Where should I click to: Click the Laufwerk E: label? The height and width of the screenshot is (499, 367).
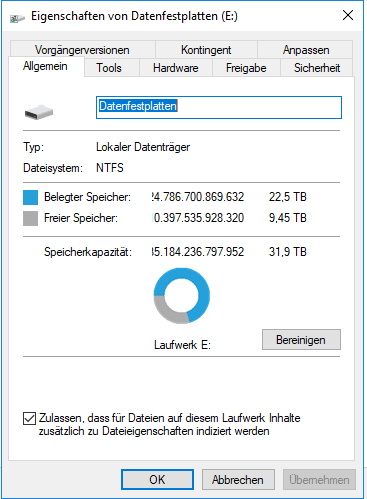(182, 345)
